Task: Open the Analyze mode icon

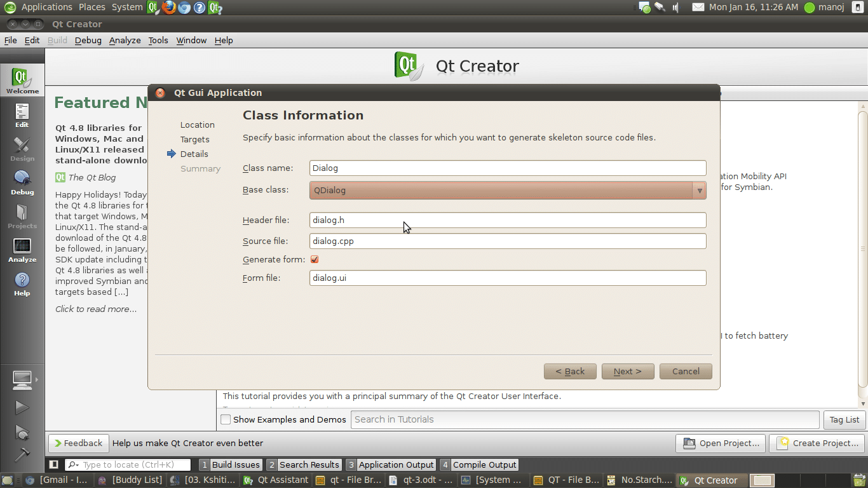Action: [x=22, y=250]
